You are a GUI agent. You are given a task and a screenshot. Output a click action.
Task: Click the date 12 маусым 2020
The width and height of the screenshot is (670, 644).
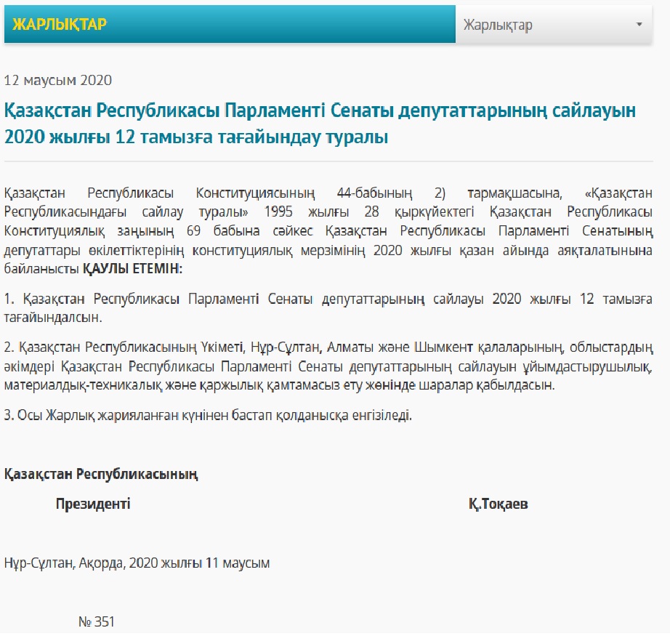(58, 81)
